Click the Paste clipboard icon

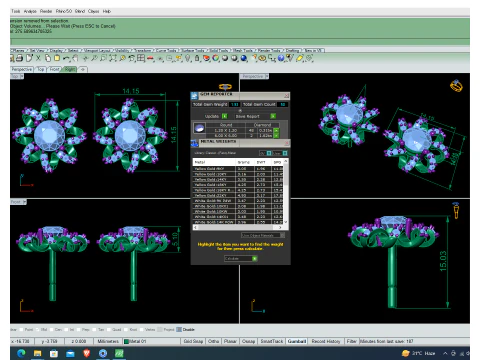[57, 58]
